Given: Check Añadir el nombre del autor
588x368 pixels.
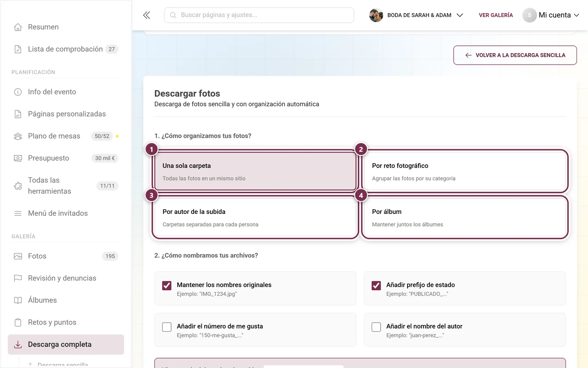Looking at the screenshot, I should [x=376, y=327].
